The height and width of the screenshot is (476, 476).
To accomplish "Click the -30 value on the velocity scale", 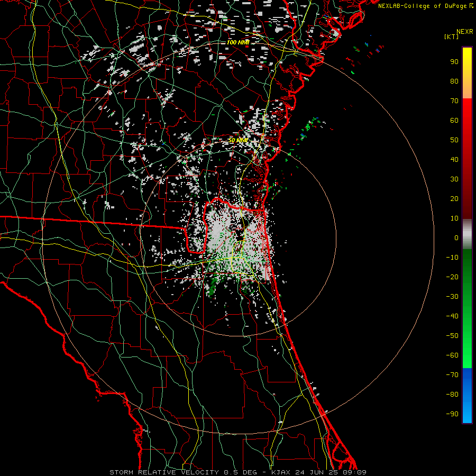I will point(452,297).
